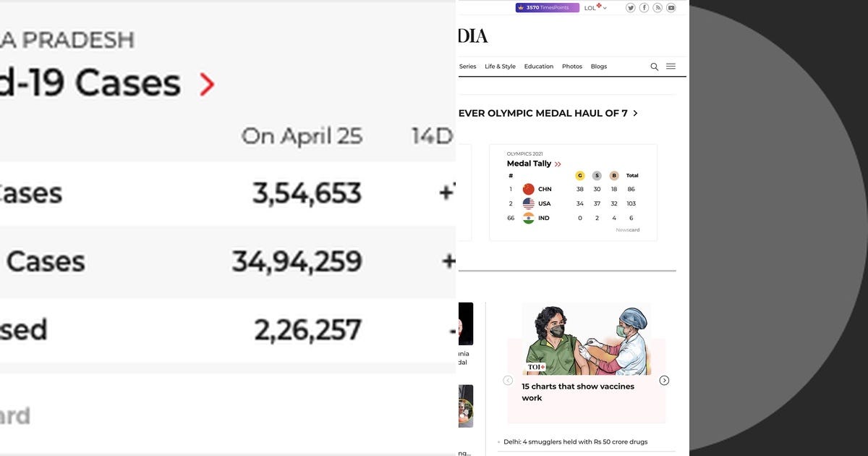868x456 pixels.
Task: Click the search magnifier icon
Action: pyautogui.click(x=655, y=66)
